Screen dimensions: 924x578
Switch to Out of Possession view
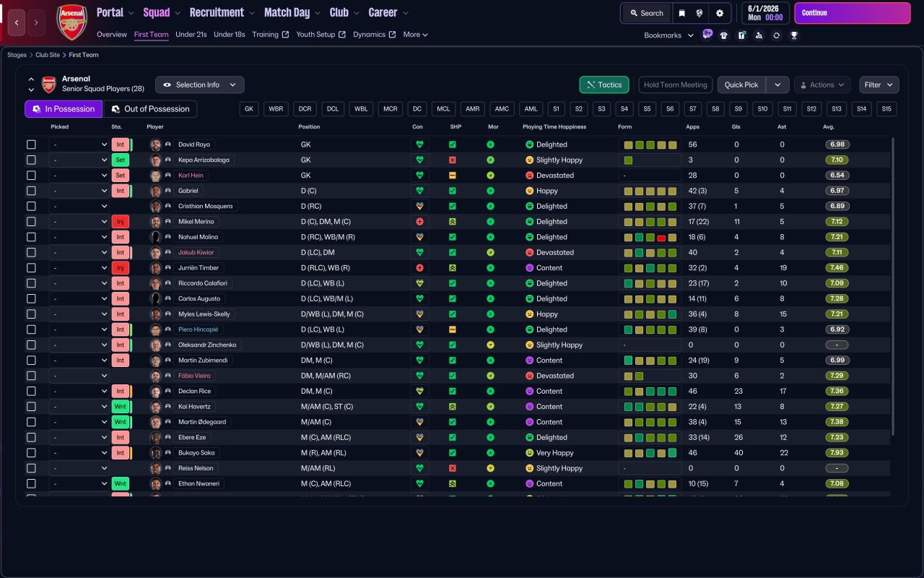[x=150, y=109]
